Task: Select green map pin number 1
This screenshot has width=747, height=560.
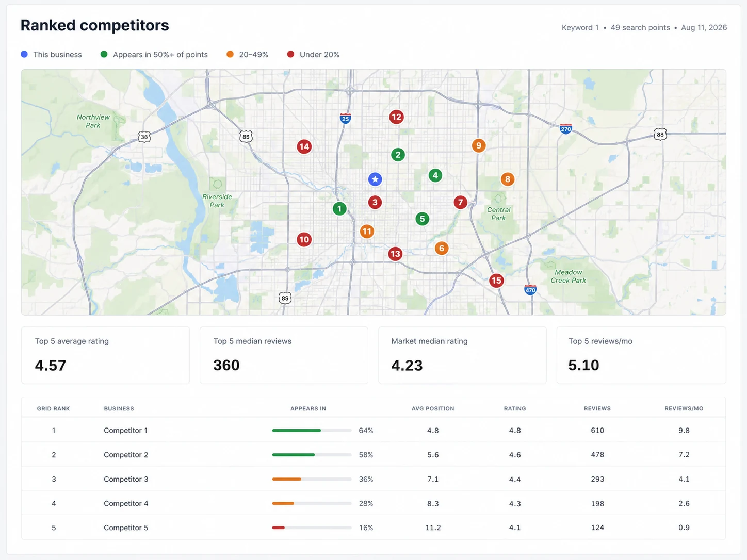Action: point(339,209)
